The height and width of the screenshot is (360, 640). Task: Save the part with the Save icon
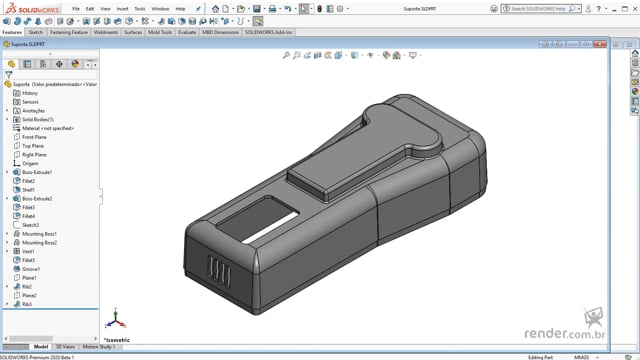(257, 9)
